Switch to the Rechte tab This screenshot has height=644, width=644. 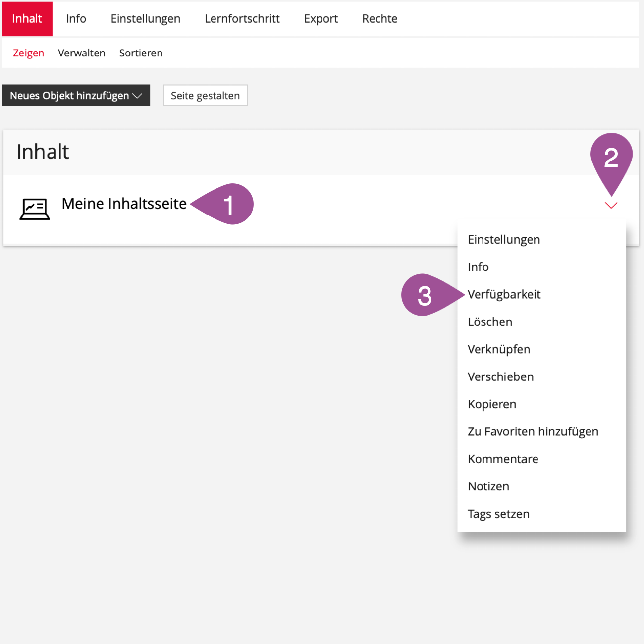(x=379, y=19)
